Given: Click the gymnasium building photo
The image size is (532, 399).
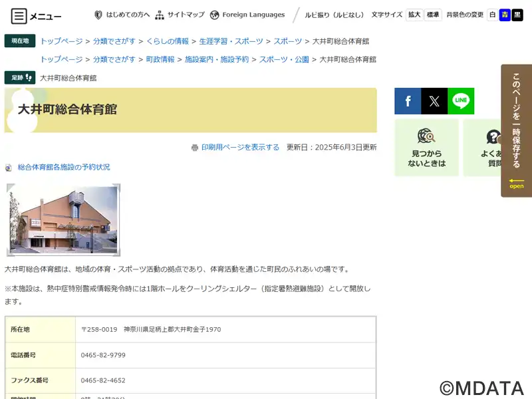Looking at the screenshot, I should (x=64, y=220).
